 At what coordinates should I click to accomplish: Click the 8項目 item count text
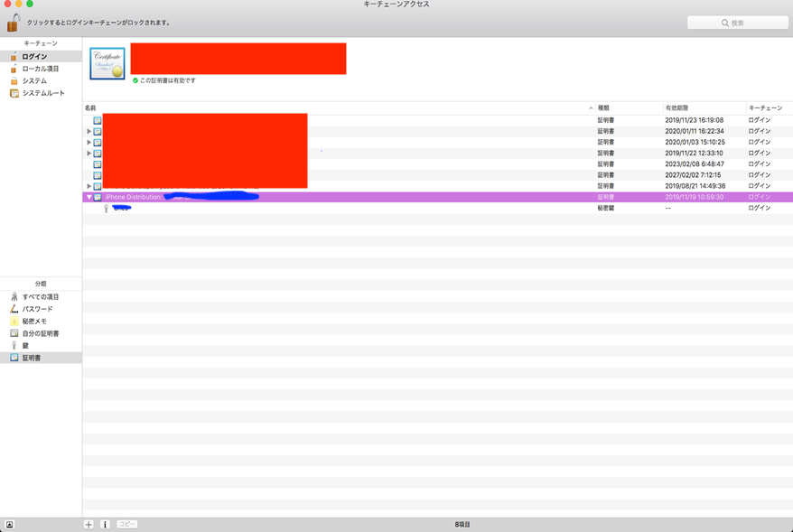click(x=462, y=525)
